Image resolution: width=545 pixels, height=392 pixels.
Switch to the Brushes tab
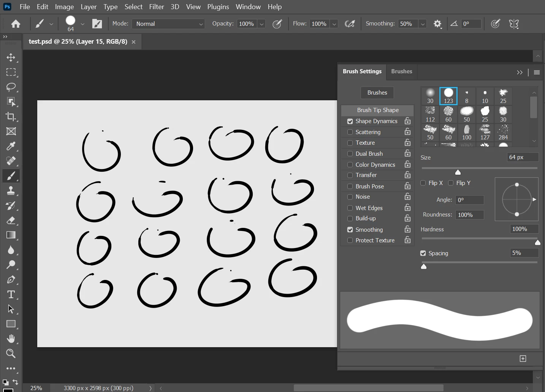click(402, 71)
